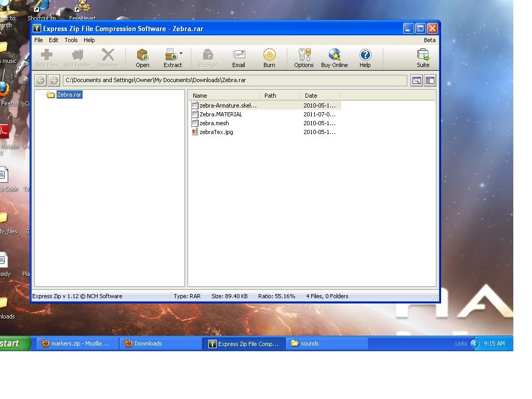532x399 pixels.
Task: Click the zebraTex.jpg image file icon
Action: [x=195, y=131]
